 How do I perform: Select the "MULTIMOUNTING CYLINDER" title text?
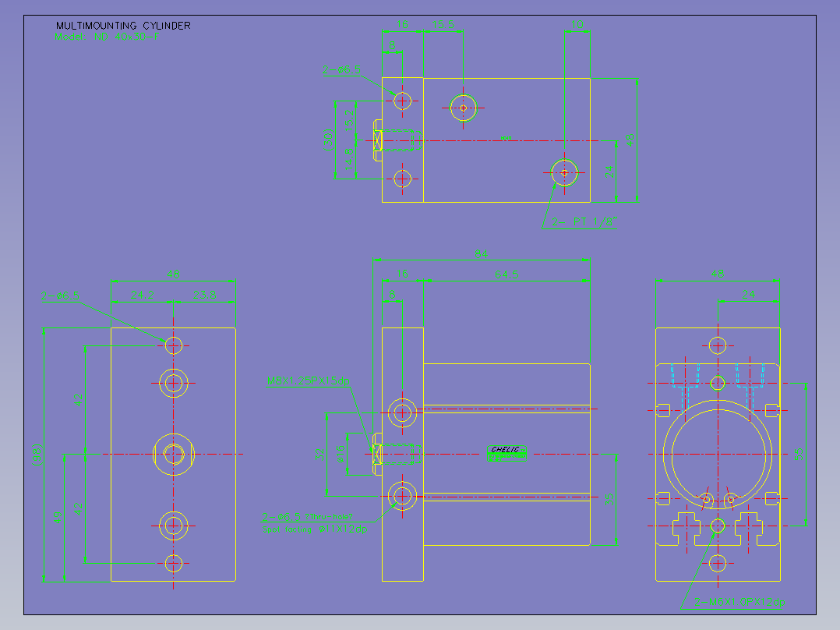(x=123, y=26)
